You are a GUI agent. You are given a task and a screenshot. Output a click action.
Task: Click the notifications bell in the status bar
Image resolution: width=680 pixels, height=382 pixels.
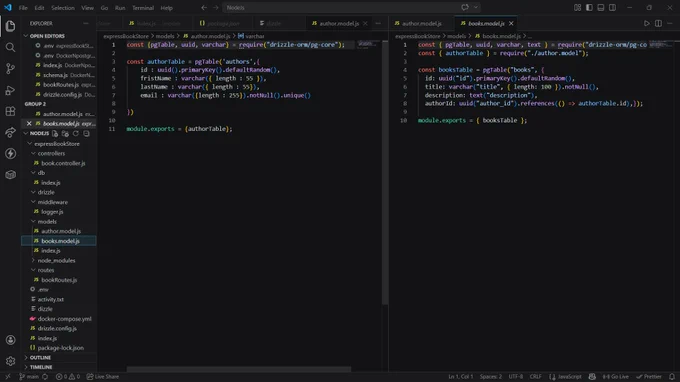(x=672, y=376)
